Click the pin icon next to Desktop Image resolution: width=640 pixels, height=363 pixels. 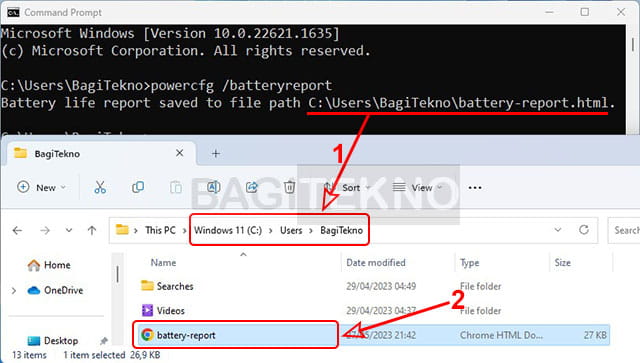104,341
